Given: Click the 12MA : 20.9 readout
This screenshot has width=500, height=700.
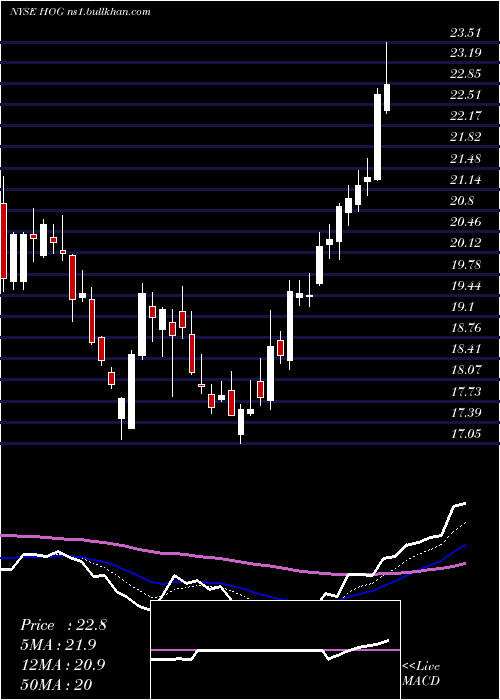Looking at the screenshot, I should click(x=63, y=664).
